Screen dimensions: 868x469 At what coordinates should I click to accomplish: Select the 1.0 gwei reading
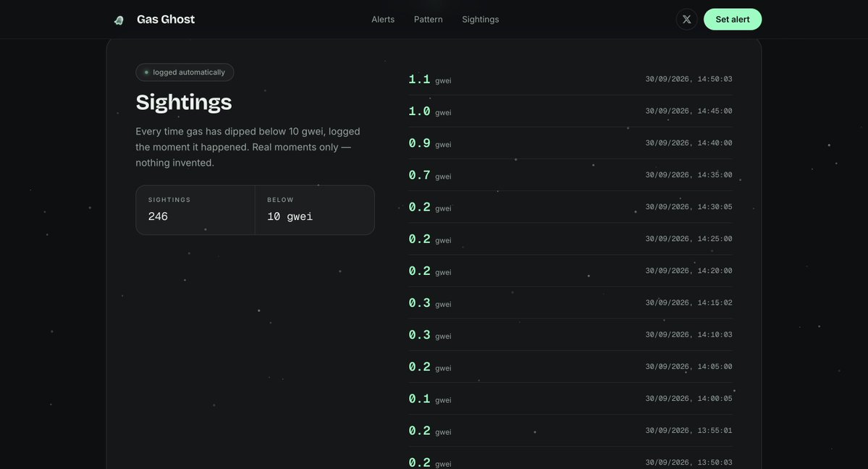tap(429, 111)
